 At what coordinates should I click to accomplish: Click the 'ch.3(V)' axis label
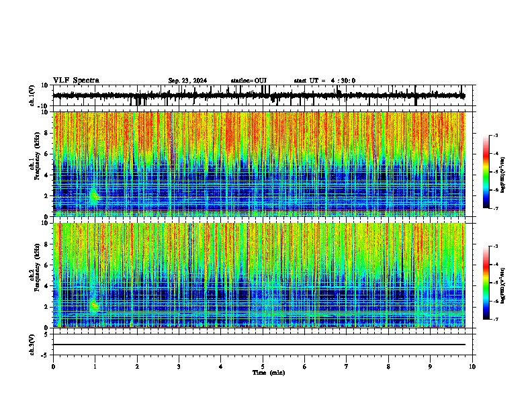(x=32, y=345)
